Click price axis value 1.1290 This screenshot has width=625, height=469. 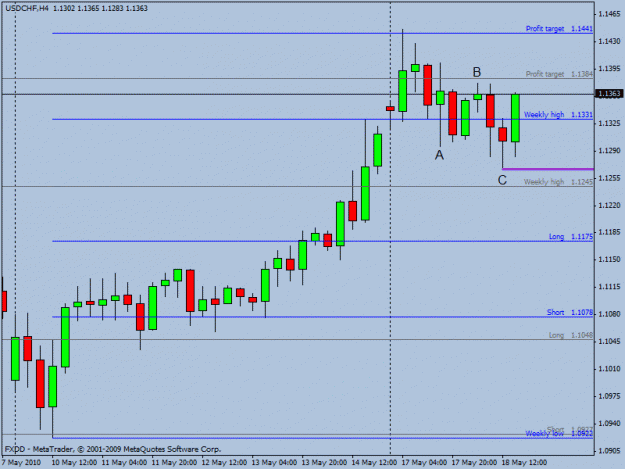click(609, 151)
